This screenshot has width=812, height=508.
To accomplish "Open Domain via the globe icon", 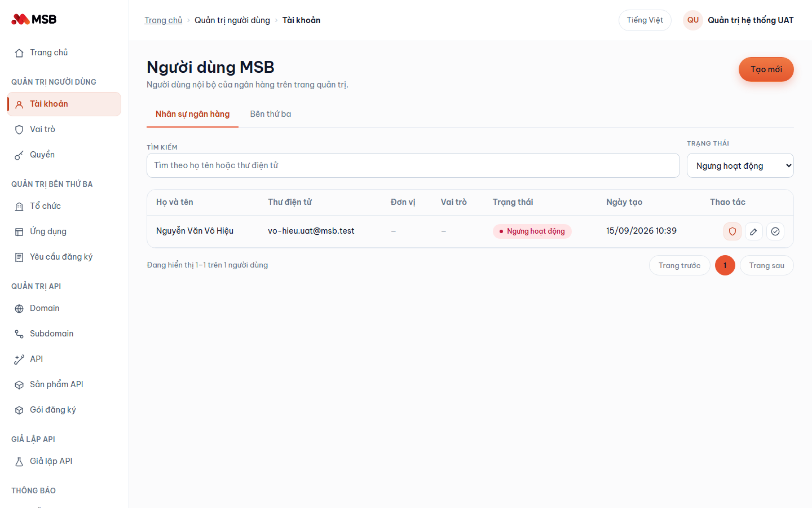I will coord(19,309).
